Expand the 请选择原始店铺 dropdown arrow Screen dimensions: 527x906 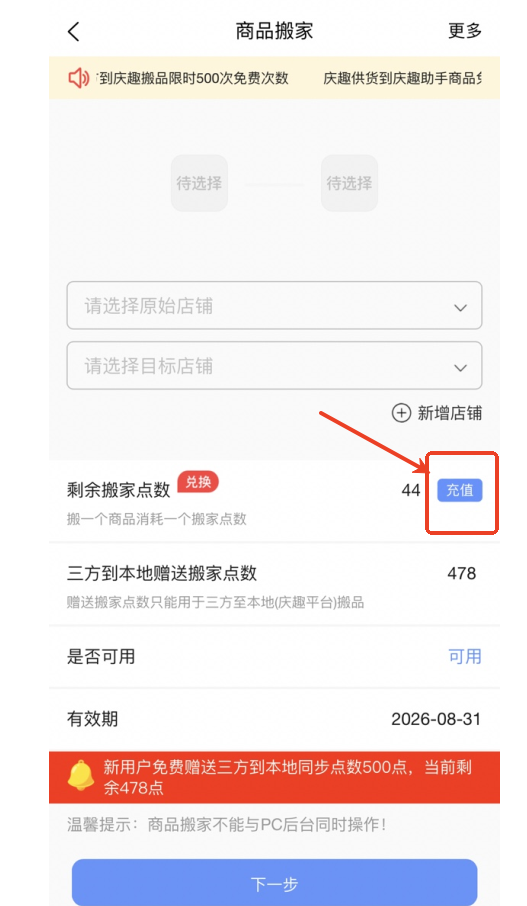coord(460,307)
